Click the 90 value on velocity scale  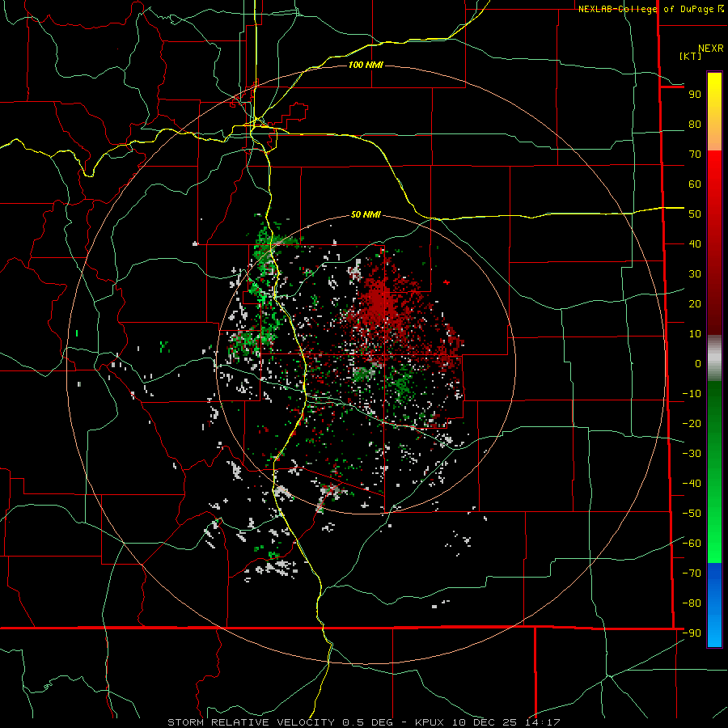pos(695,95)
